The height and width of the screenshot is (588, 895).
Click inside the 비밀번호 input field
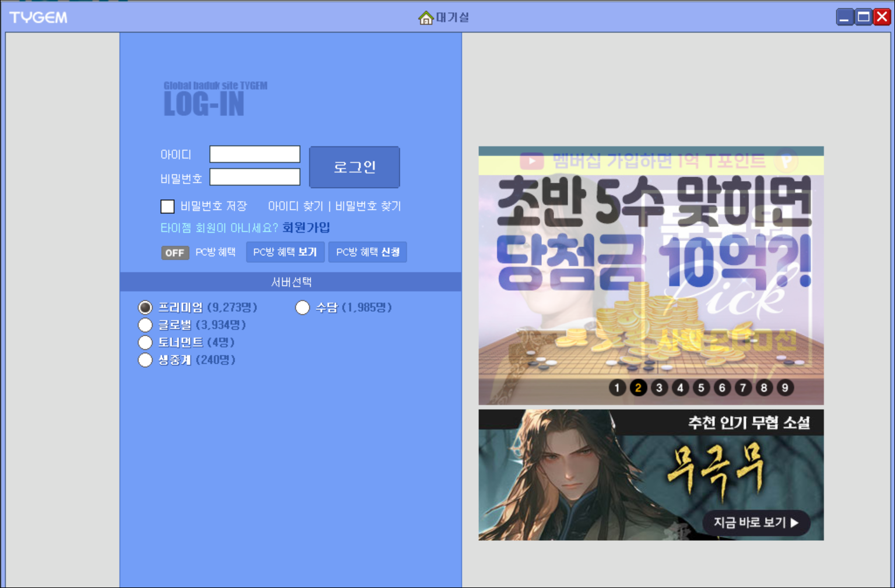(255, 177)
